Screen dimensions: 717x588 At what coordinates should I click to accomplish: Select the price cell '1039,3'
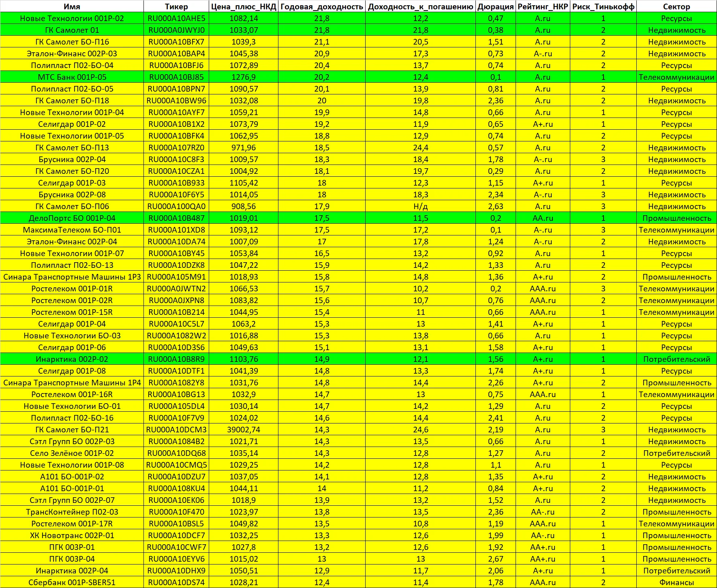click(244, 42)
